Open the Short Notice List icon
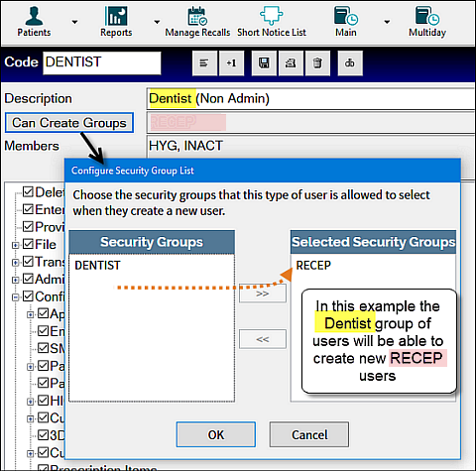The image size is (476, 471). (272, 15)
